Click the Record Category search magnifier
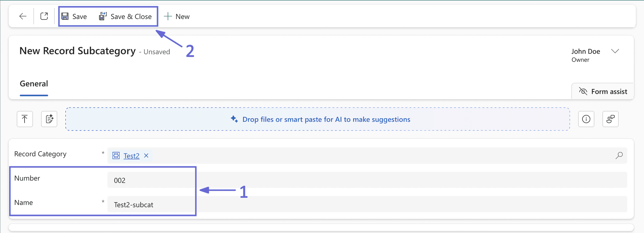Image resolution: width=644 pixels, height=233 pixels. pyautogui.click(x=619, y=155)
